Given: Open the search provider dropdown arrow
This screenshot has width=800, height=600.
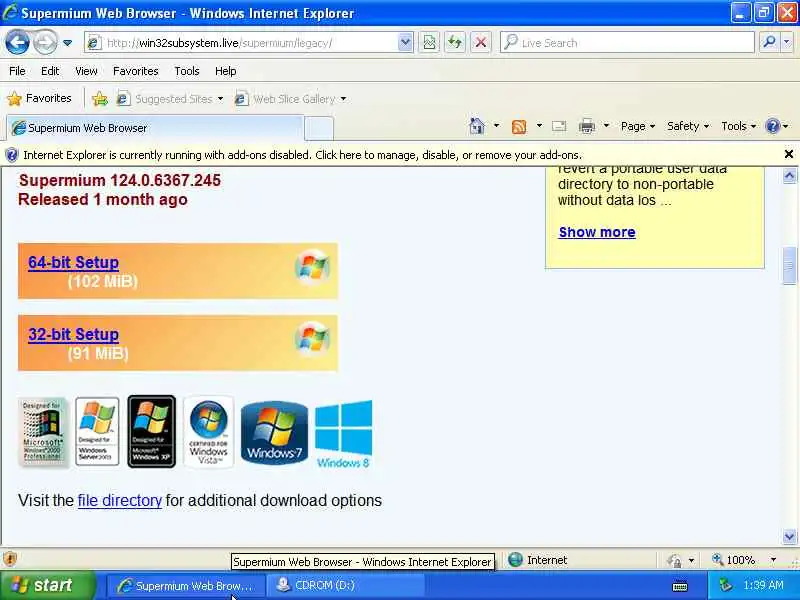Looking at the screenshot, I should click(787, 43).
